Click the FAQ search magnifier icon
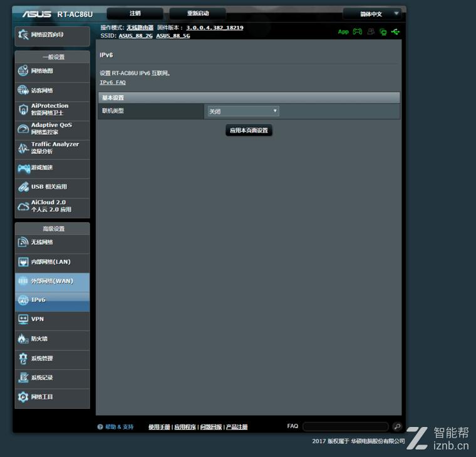This screenshot has height=457, width=476. [x=396, y=426]
